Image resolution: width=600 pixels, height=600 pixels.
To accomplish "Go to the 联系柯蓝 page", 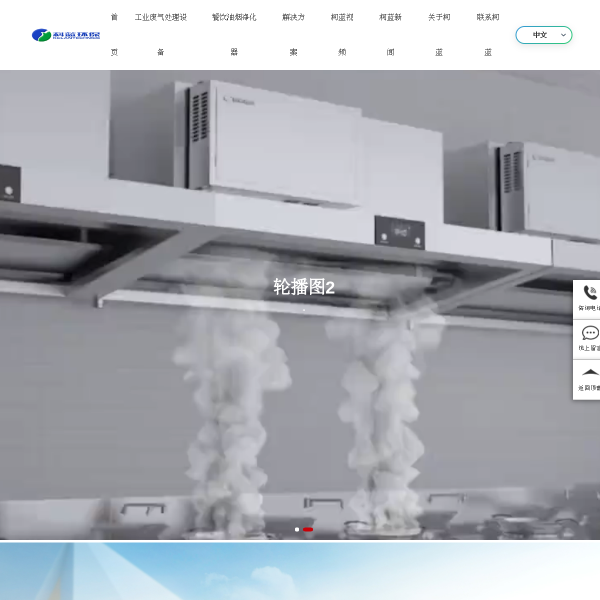I will 488,34.
